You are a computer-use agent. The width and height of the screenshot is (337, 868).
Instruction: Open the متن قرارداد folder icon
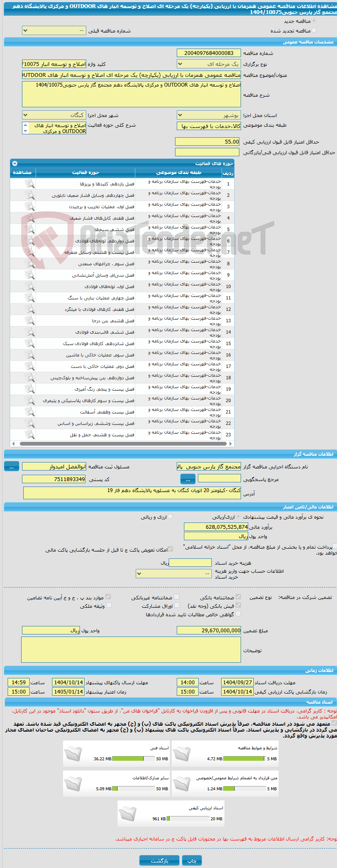(182, 784)
